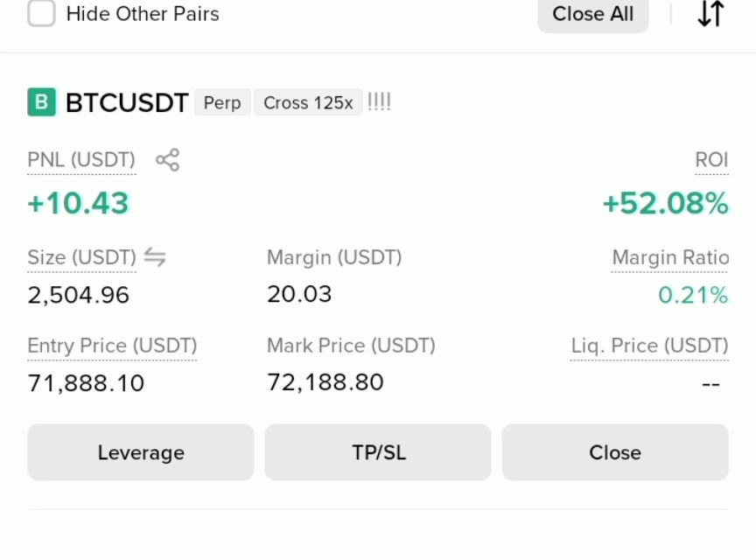Share PNL using the share icon
Screen dimensions: 756x560
coord(167,159)
